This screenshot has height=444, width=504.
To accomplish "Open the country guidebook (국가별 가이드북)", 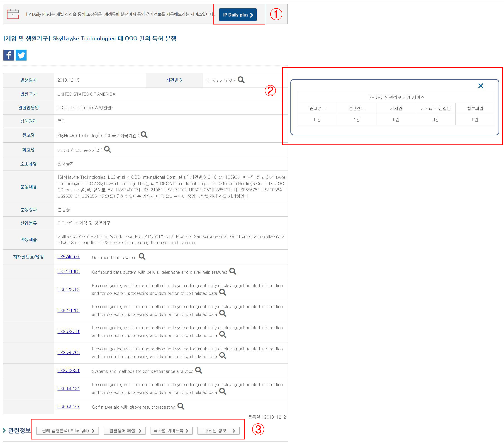I will pos(172,431).
